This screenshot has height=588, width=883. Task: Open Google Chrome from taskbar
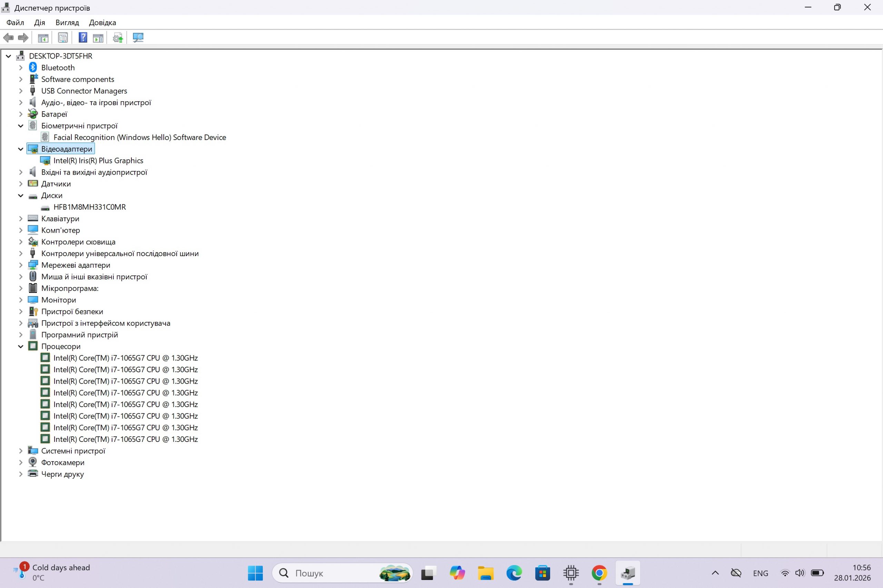[599, 573]
